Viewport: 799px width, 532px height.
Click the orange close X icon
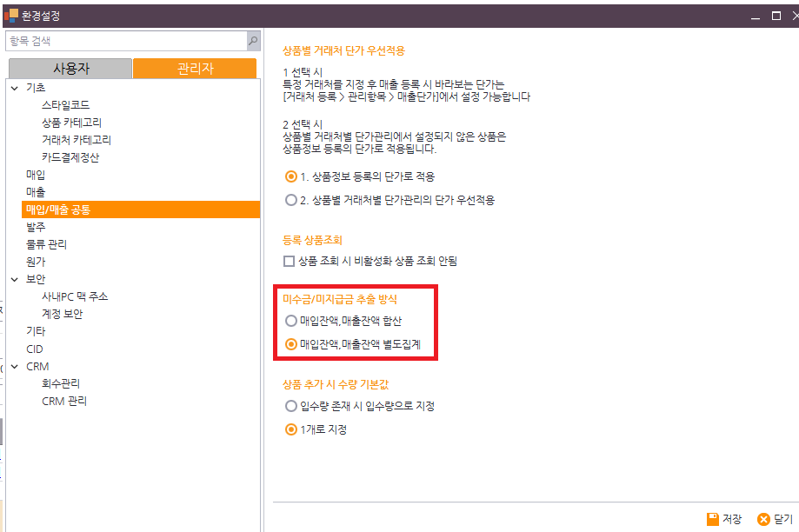[x=763, y=519]
